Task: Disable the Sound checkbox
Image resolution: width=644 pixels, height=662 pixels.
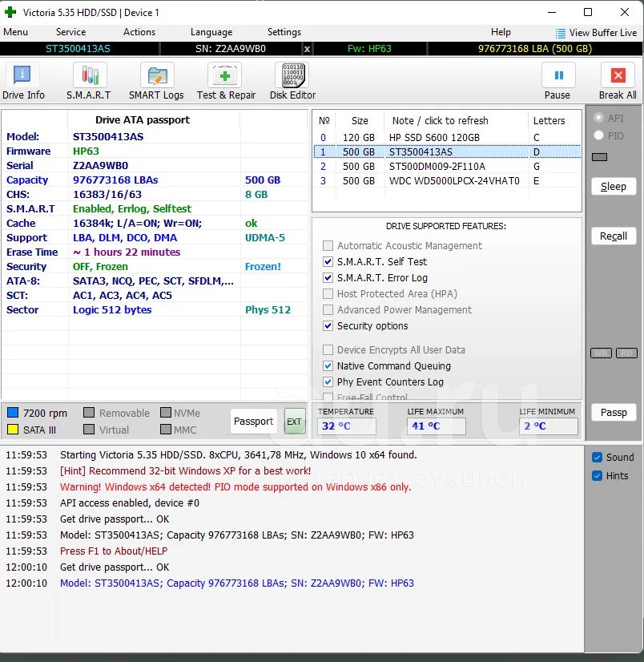Action: coord(597,458)
